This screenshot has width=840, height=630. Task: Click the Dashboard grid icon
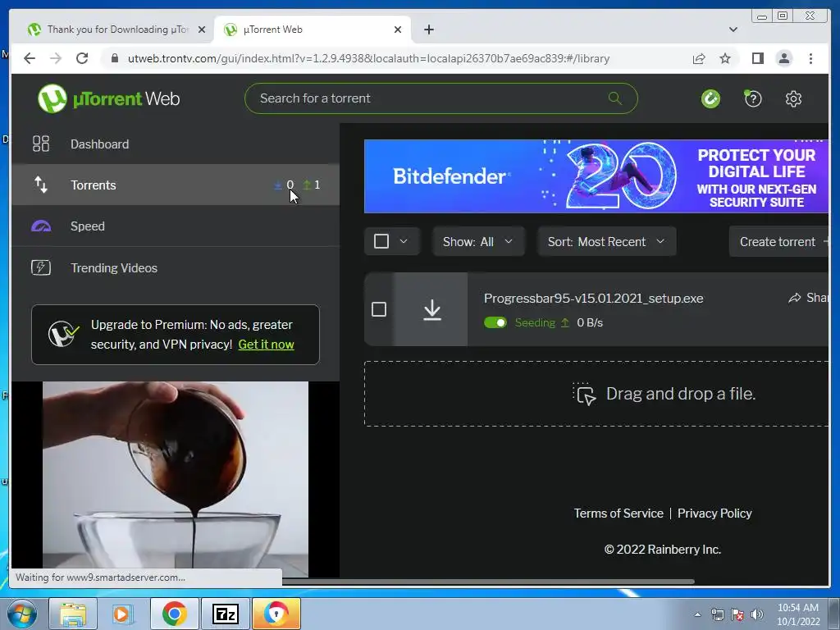coord(41,144)
